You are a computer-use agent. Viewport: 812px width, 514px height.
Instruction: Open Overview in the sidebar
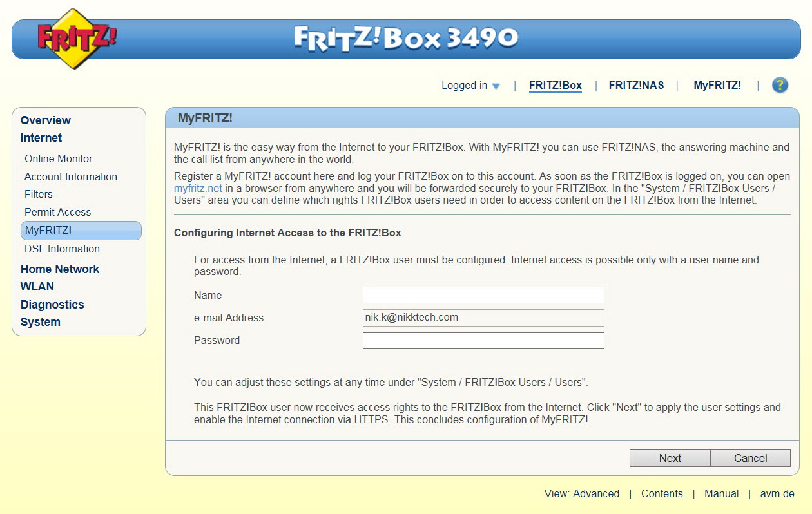[46, 120]
